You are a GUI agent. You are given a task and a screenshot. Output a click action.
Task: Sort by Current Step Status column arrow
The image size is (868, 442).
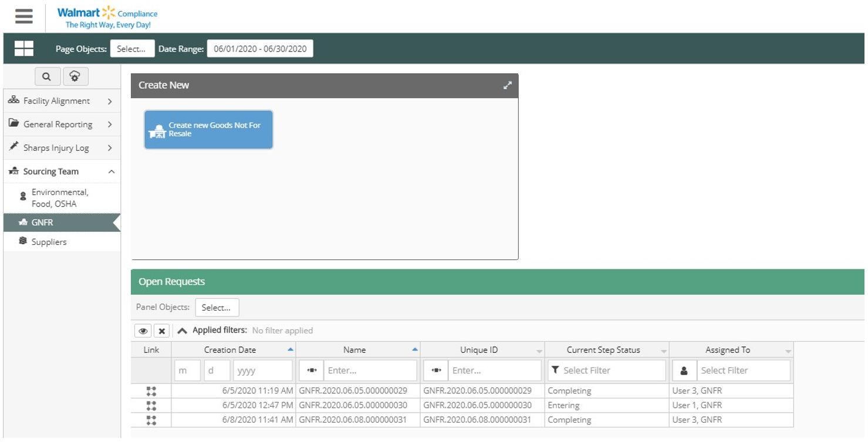click(x=664, y=351)
